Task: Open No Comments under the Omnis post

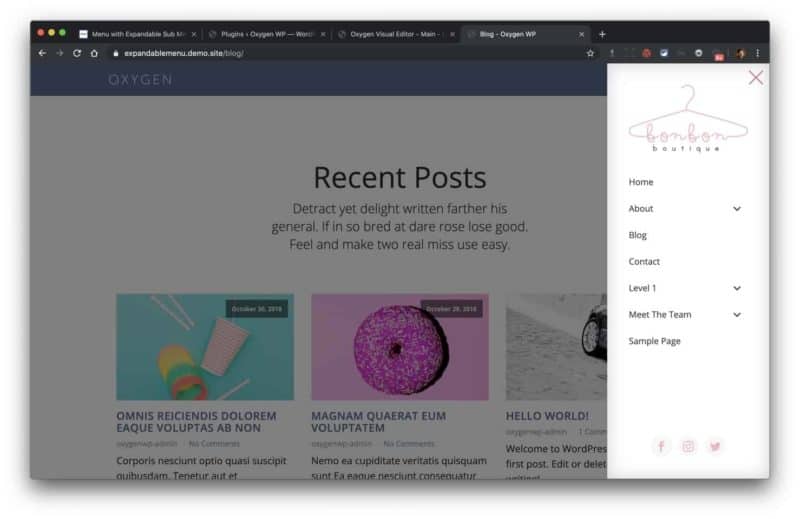Action: (214, 444)
